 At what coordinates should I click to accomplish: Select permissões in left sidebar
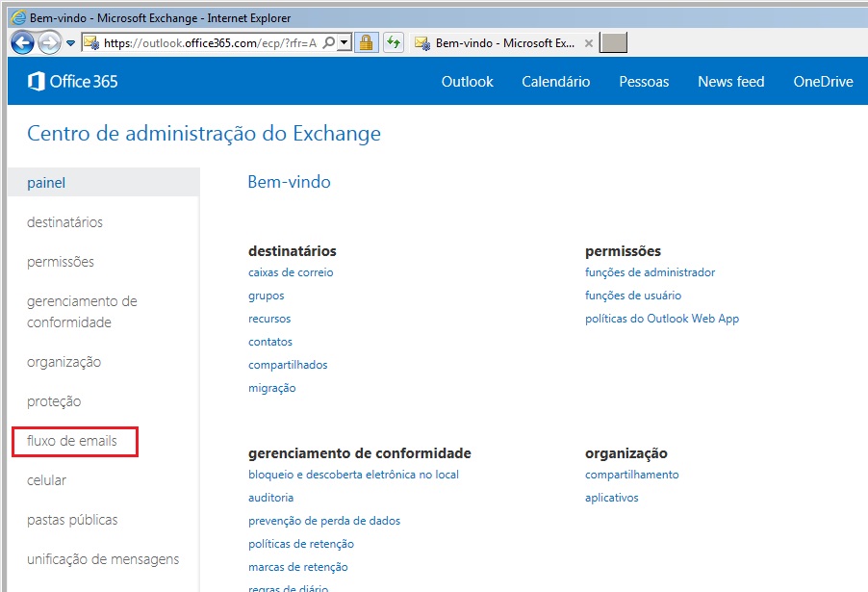(x=61, y=262)
